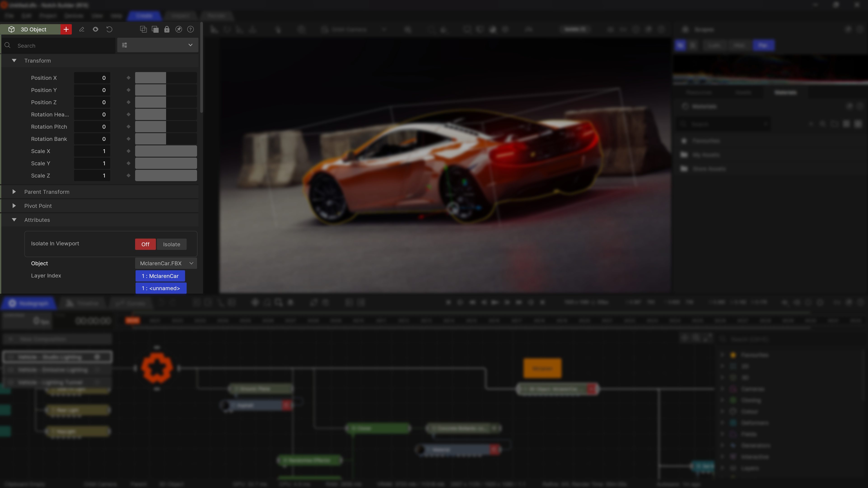This screenshot has width=868, height=488.
Task: Open the properties filter dropdown with sliders icon
Action: pos(157,45)
